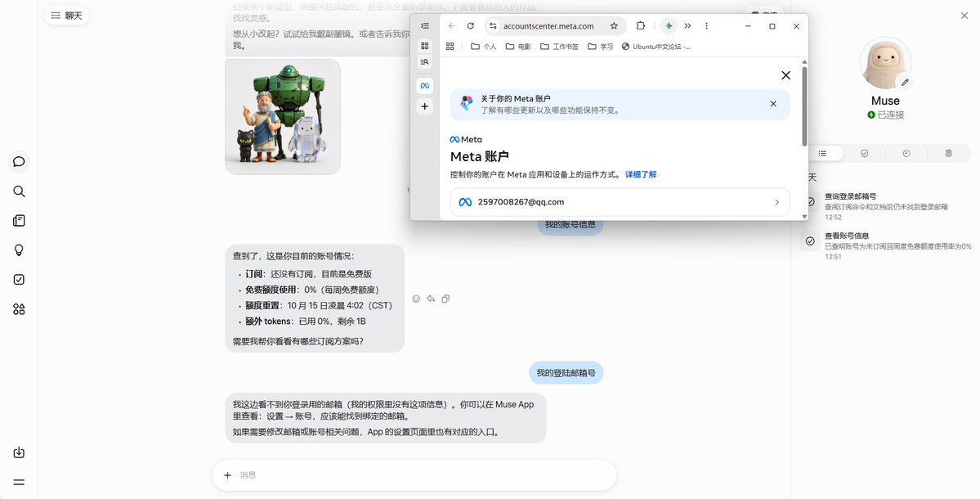Viewport: 980px width, 499px height.
Task: Dismiss the 关于你的 Meta 账户 banner
Action: [773, 104]
